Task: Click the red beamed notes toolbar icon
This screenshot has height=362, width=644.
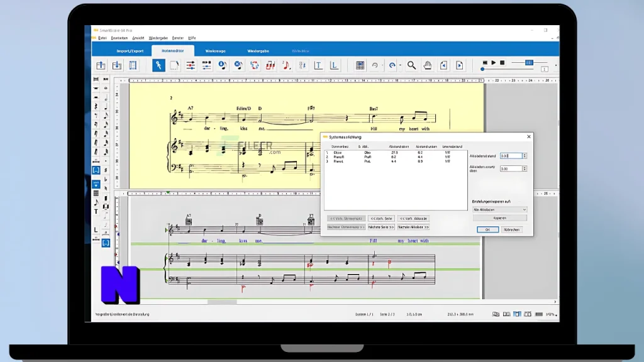Action: click(x=270, y=65)
